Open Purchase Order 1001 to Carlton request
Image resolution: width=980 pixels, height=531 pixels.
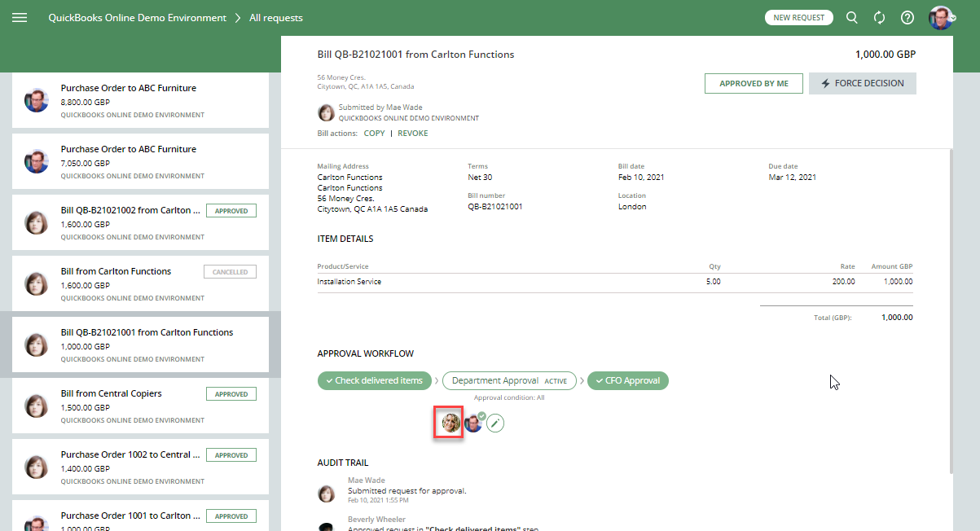(140, 517)
